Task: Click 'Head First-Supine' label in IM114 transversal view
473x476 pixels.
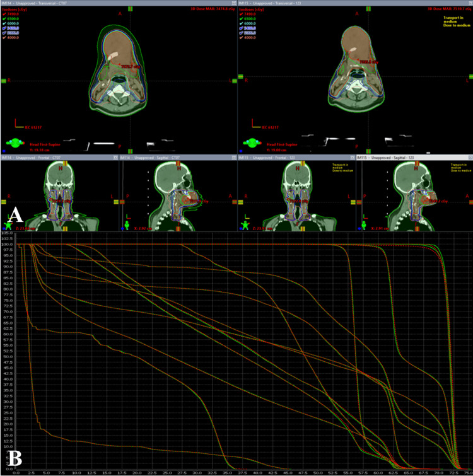Action: tap(45, 144)
